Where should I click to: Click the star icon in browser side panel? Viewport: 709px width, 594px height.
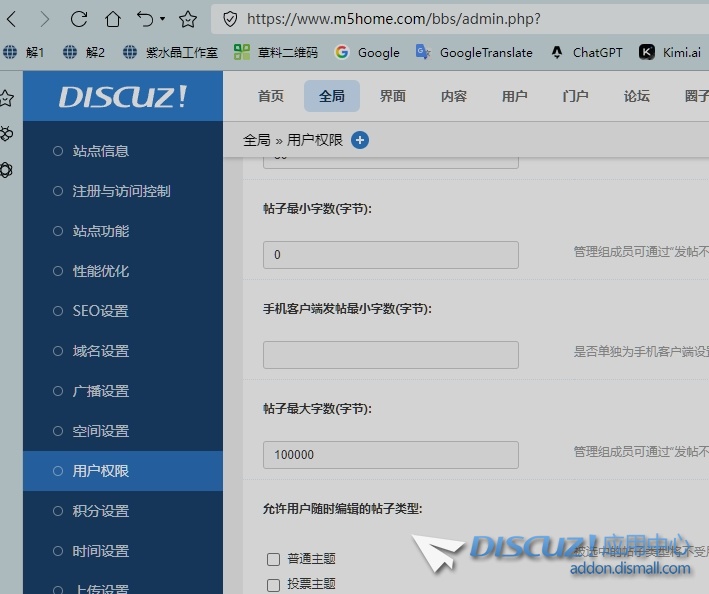pyautogui.click(x=6, y=98)
